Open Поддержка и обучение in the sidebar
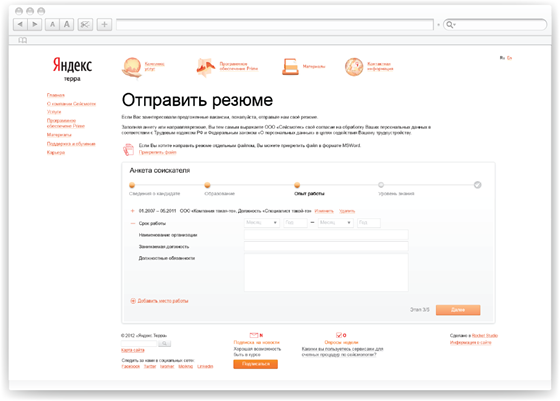Screen dimensions: 560x401 71,144
